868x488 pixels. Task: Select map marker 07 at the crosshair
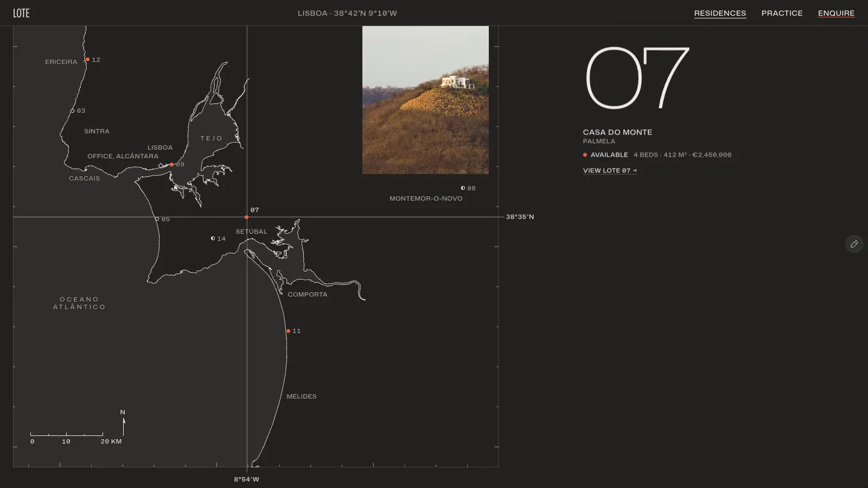(x=246, y=217)
